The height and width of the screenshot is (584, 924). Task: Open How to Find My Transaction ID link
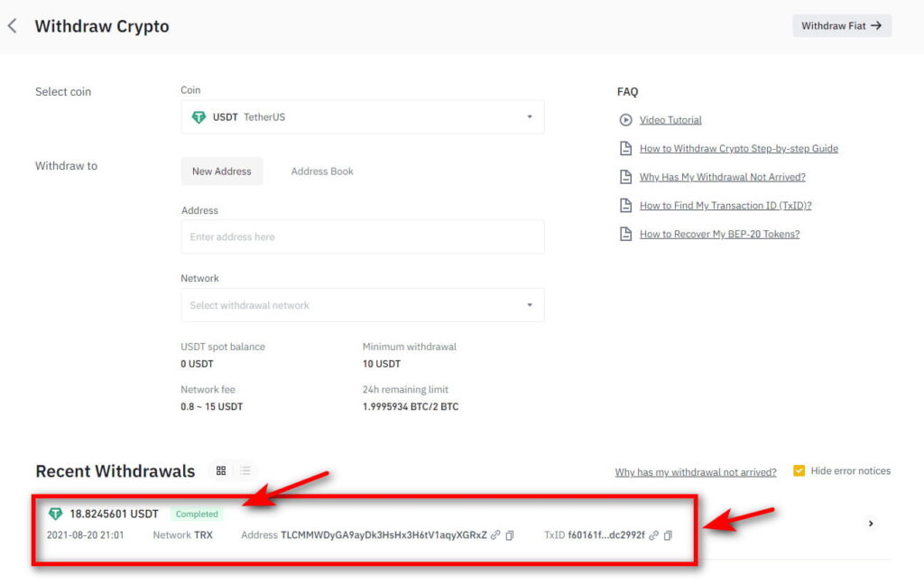725,206
